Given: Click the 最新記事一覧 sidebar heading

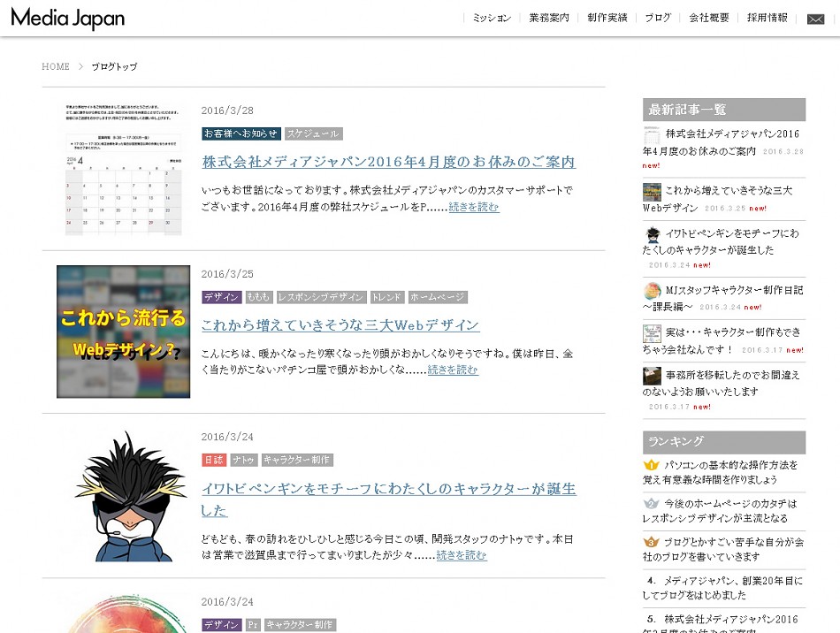Looking at the screenshot, I should click(x=724, y=110).
